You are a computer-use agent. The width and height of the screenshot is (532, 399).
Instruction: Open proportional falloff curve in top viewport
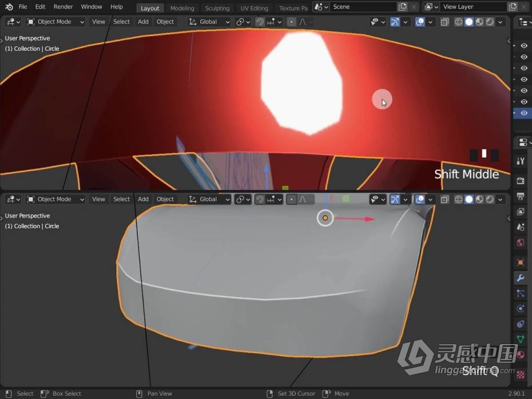tap(305, 22)
